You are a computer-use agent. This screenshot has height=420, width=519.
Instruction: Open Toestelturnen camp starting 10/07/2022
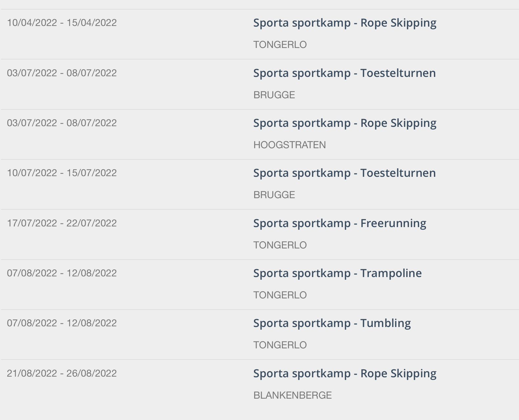344,173
